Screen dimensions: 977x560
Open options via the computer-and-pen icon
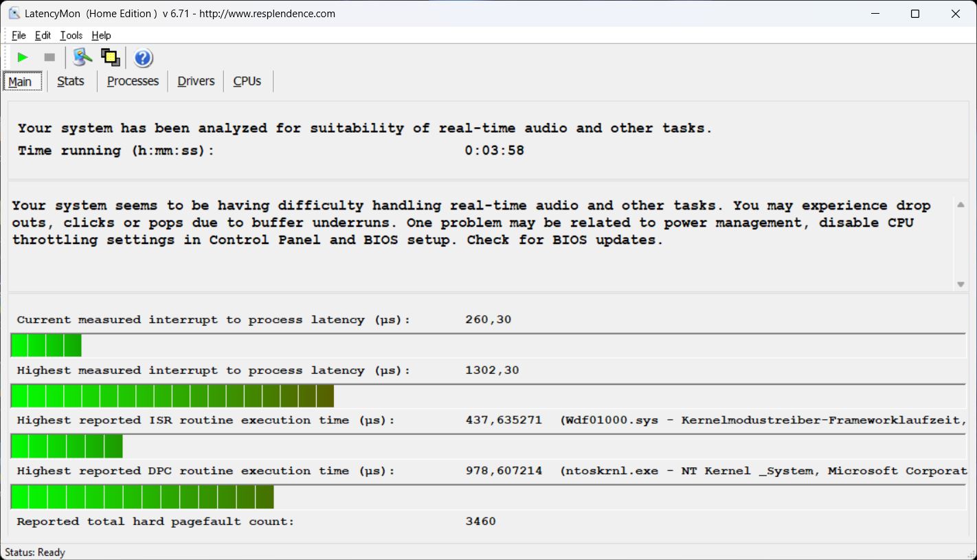point(82,58)
